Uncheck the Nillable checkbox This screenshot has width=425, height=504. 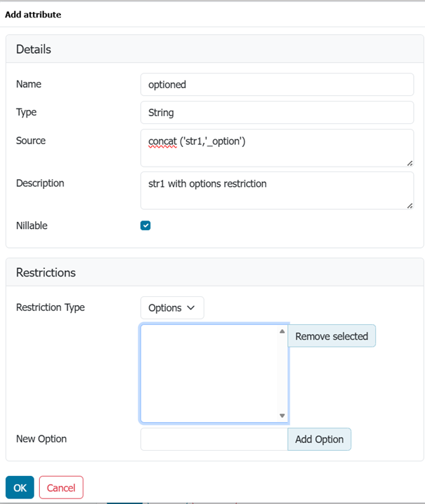point(146,225)
